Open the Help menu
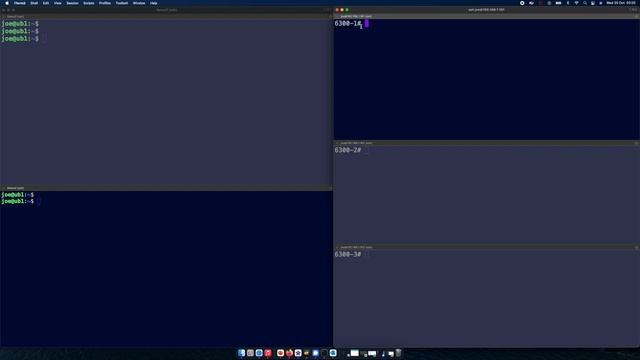The image size is (640, 360). coord(153,3)
